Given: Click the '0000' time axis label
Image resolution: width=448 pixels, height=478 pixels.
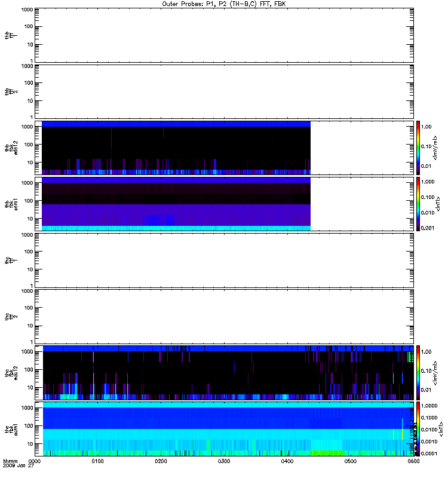Looking at the screenshot, I should point(35,461).
